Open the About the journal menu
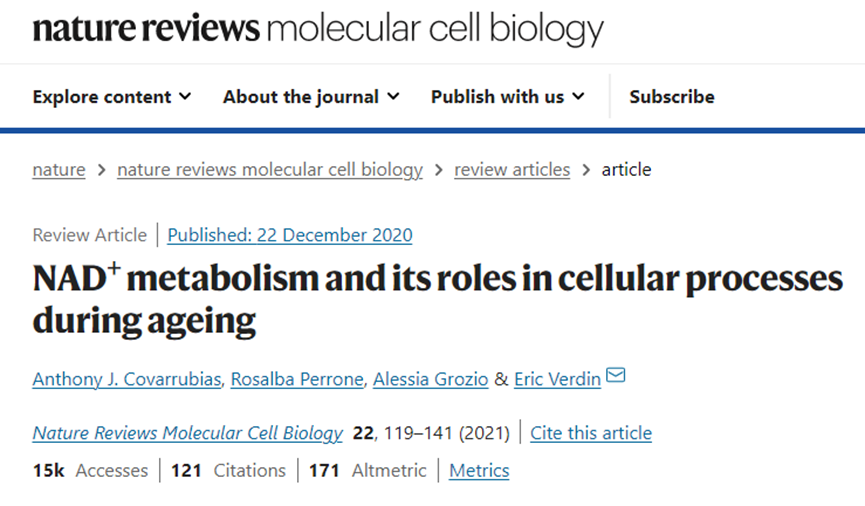The width and height of the screenshot is (865, 506). coord(310,97)
